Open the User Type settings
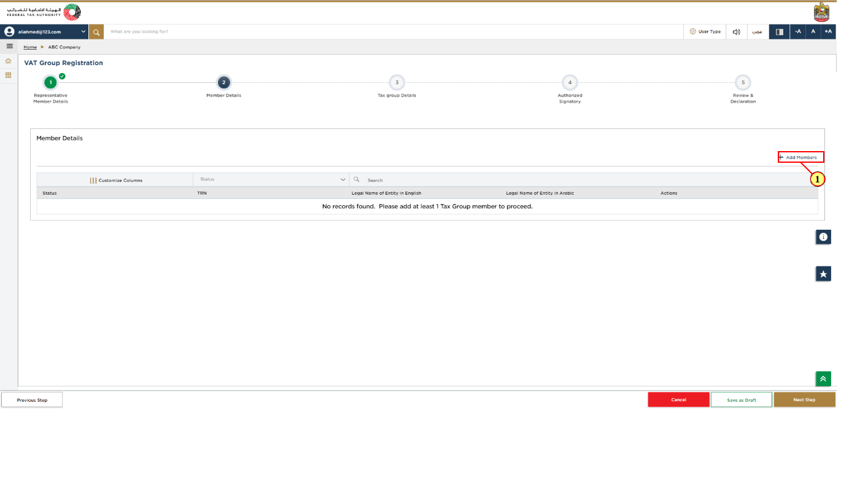868x492 pixels. pyautogui.click(x=705, y=31)
